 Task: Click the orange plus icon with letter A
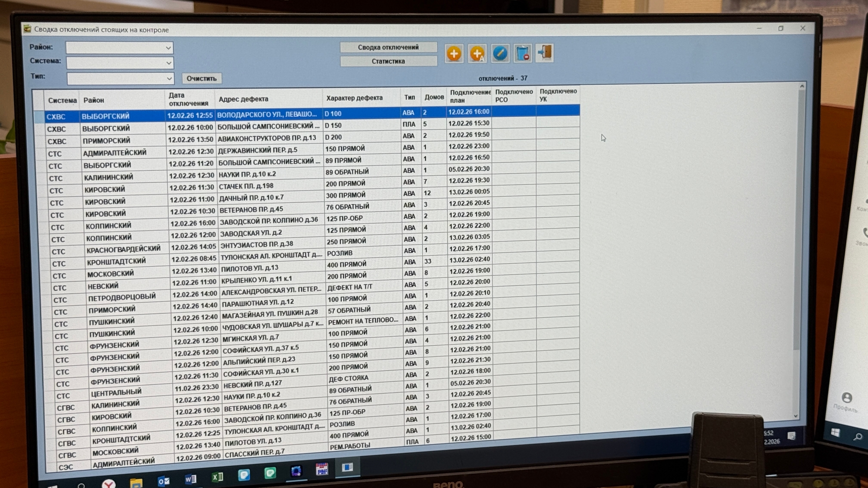[477, 54]
